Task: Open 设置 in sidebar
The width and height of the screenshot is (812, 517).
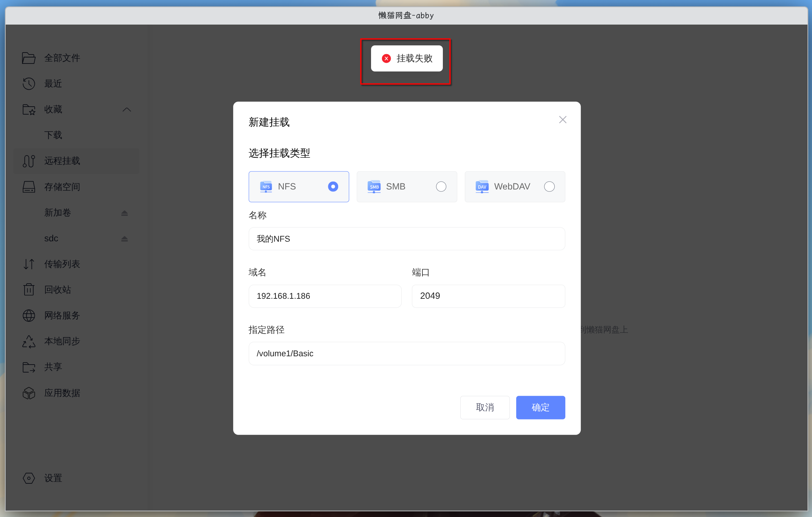Action: (x=77, y=478)
